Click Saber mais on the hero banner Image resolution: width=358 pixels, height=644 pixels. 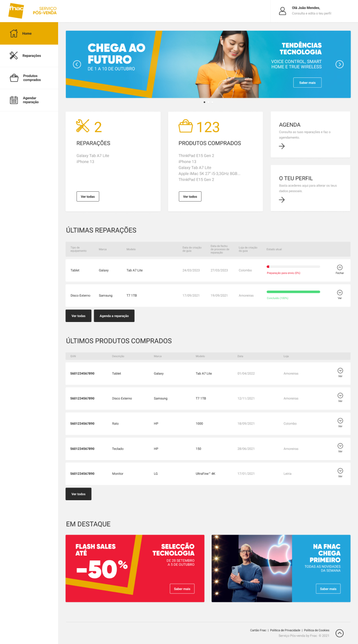[x=307, y=83]
